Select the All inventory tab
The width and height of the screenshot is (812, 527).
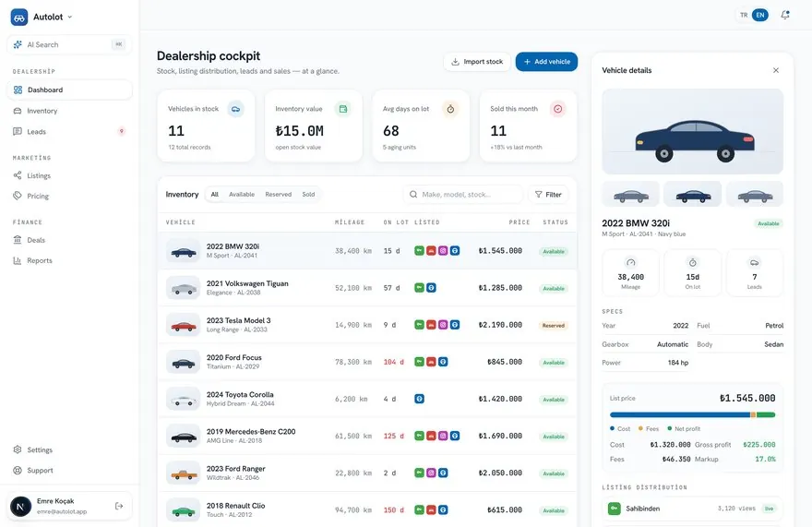(x=215, y=195)
